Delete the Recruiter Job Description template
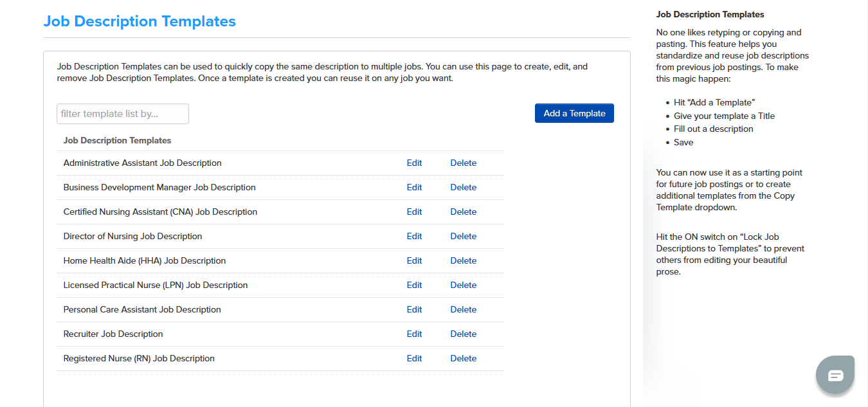This screenshot has height=407, width=868. click(463, 334)
